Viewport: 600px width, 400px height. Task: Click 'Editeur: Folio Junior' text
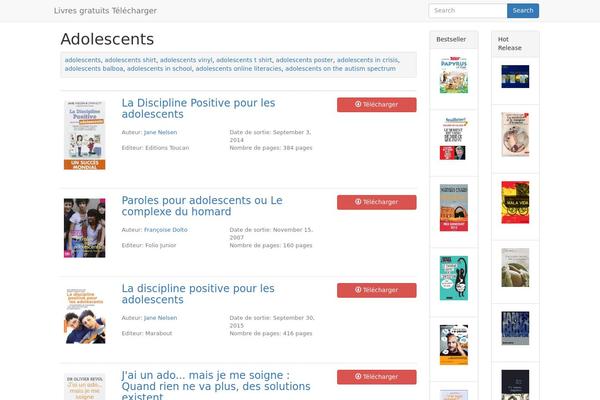tap(149, 246)
